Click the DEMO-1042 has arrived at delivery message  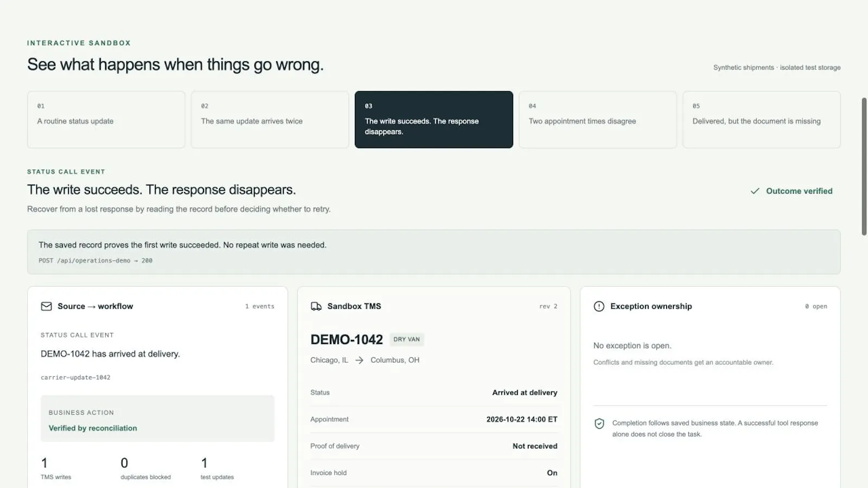pos(110,354)
